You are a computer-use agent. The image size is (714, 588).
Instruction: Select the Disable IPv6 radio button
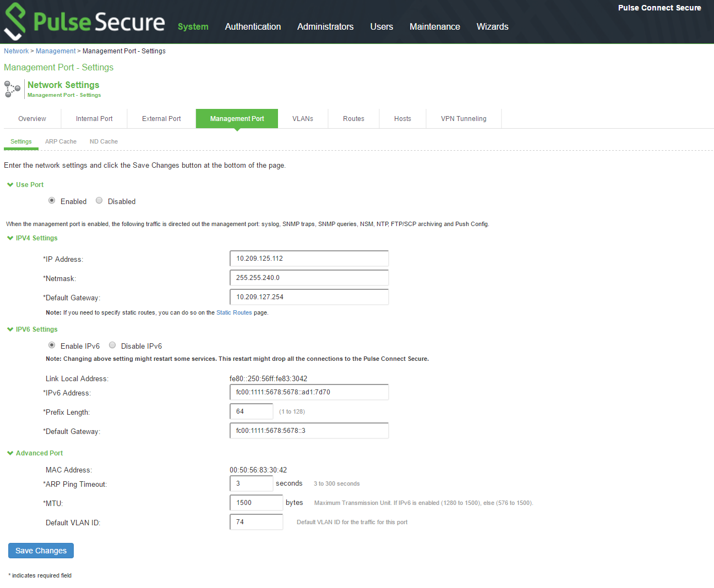pyautogui.click(x=112, y=345)
